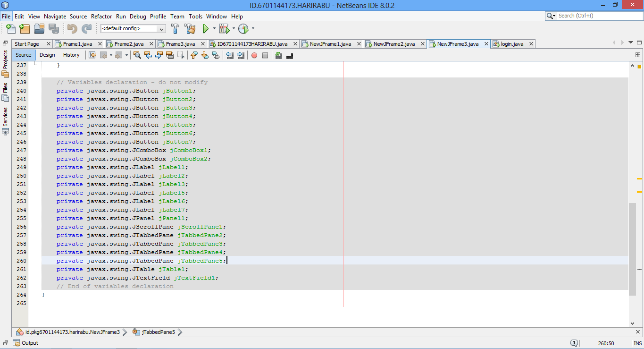Click jTabbedPane5 breadcrumb item
The height and width of the screenshot is (349, 644).
[154, 332]
